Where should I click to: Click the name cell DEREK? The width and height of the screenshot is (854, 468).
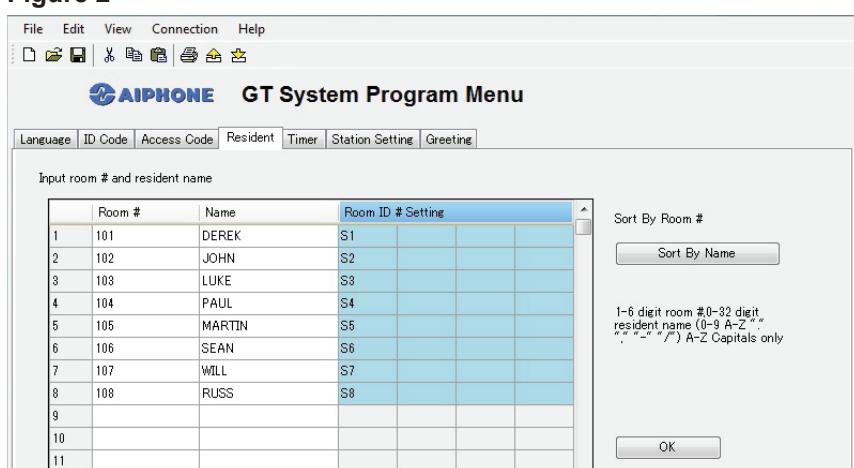[x=269, y=236]
